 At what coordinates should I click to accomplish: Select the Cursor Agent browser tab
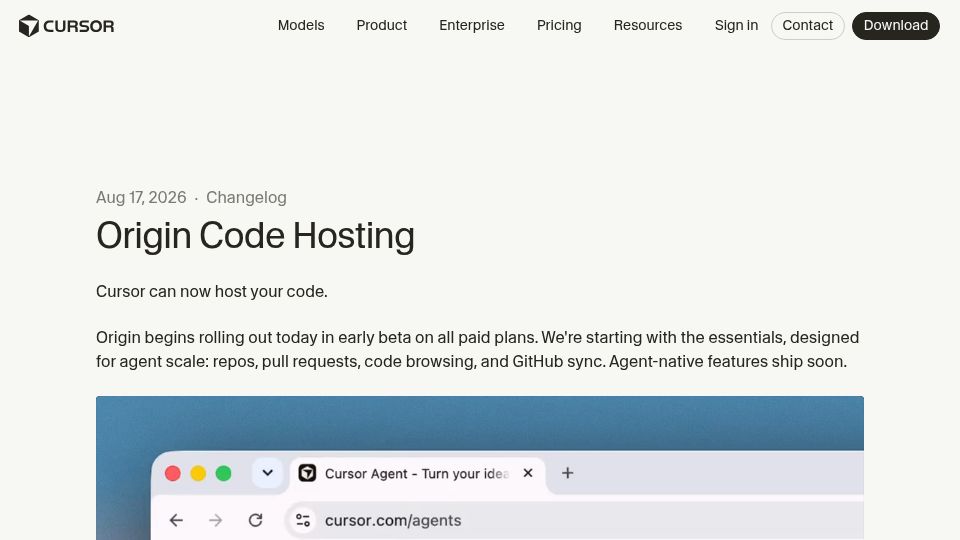417,474
